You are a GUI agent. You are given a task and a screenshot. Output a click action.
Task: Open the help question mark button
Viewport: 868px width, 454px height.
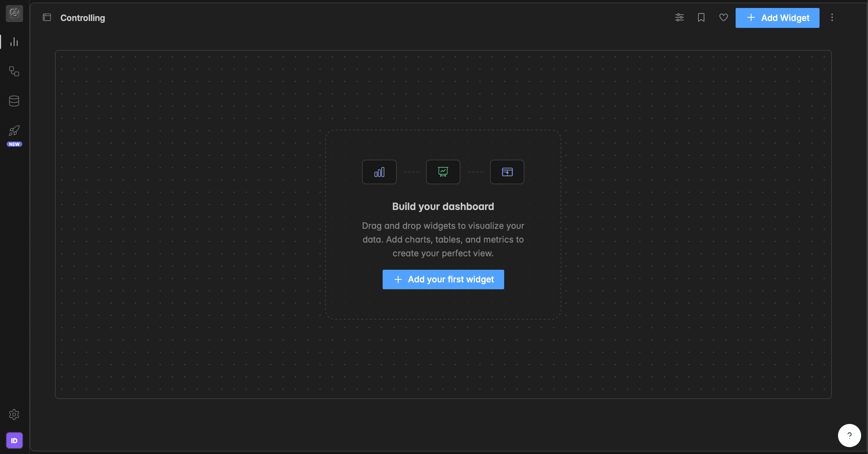point(850,436)
